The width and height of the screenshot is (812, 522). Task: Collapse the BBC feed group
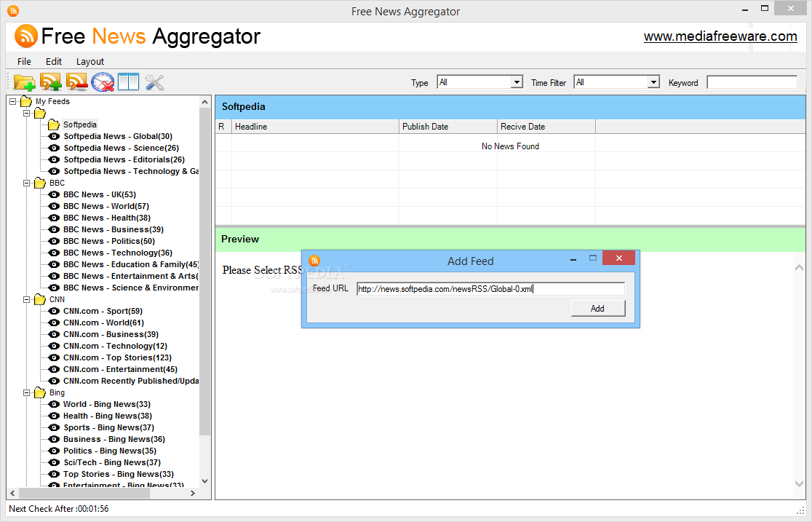pyautogui.click(x=27, y=183)
